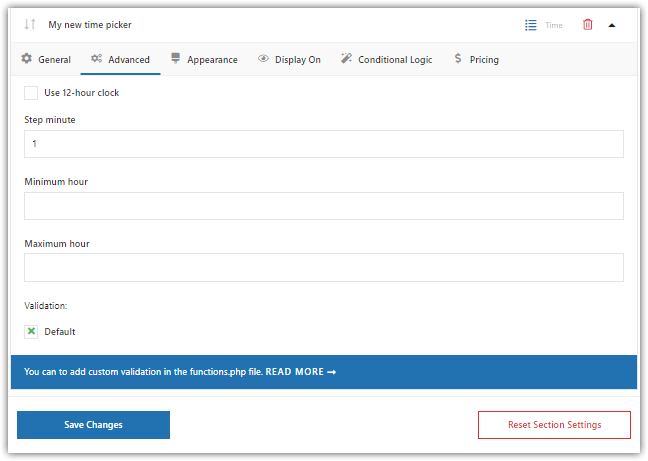Click the Save Changes button
Image resolution: width=648 pixels, height=461 pixels.
tap(93, 425)
